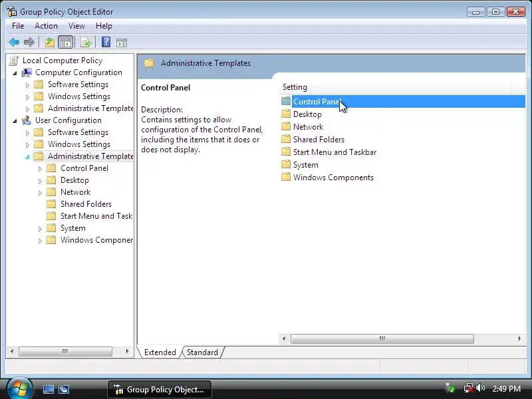Click Desktop folder icon in Setting list

[x=286, y=114]
